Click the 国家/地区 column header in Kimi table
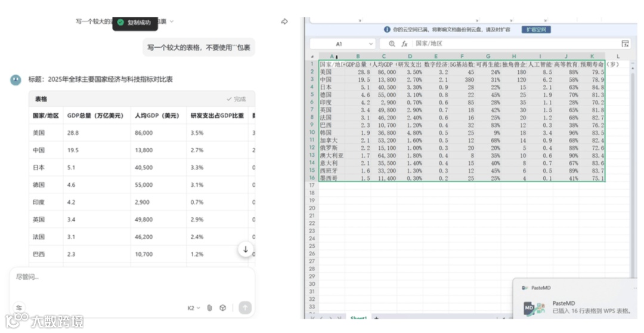This screenshot has width=644, height=333. click(46, 116)
